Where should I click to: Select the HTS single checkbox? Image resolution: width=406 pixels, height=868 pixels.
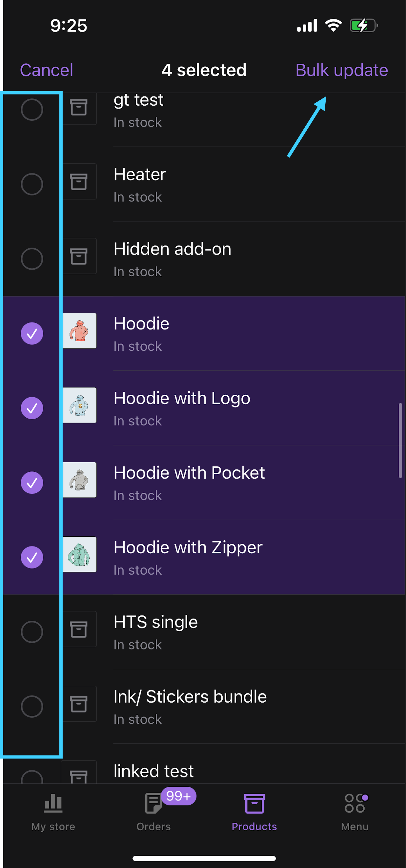[x=32, y=632]
